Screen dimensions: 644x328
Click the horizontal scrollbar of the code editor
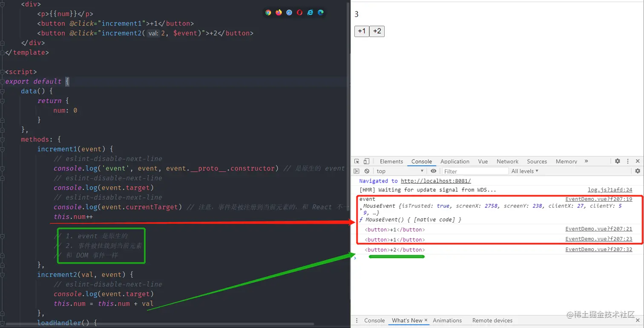pos(160,324)
